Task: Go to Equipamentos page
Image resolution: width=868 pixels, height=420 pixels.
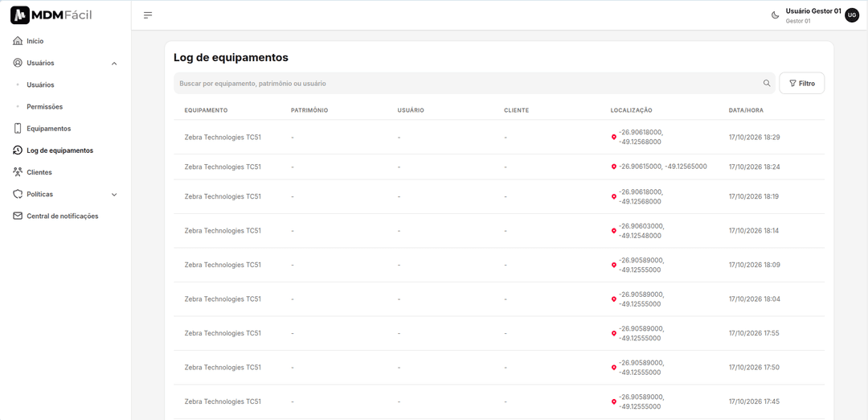Action: tap(49, 129)
